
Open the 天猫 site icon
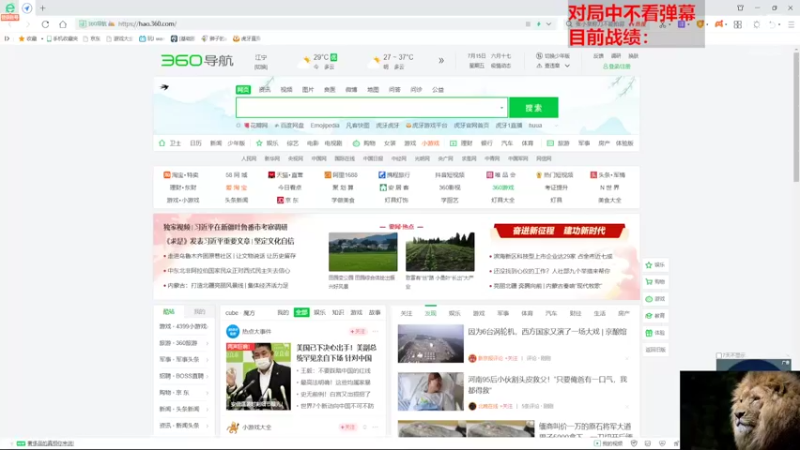point(271,175)
